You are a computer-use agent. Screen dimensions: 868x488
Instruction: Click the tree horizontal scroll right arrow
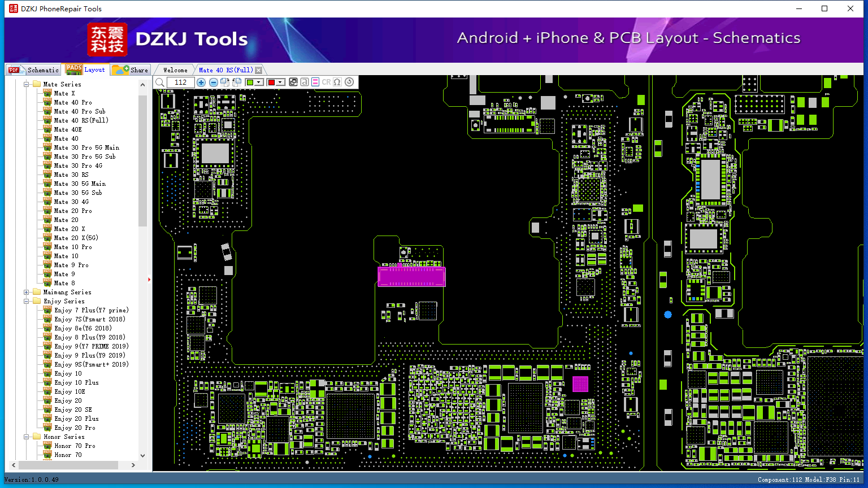(133, 465)
